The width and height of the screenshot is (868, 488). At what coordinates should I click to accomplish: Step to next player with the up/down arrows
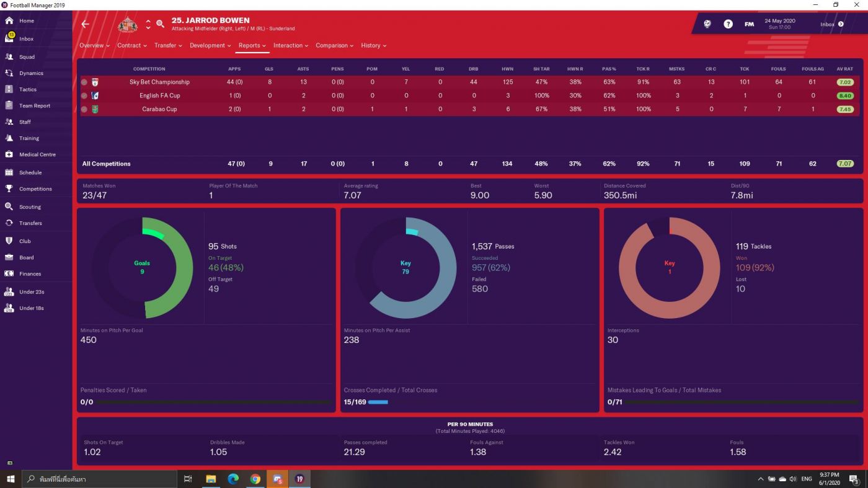pos(148,27)
